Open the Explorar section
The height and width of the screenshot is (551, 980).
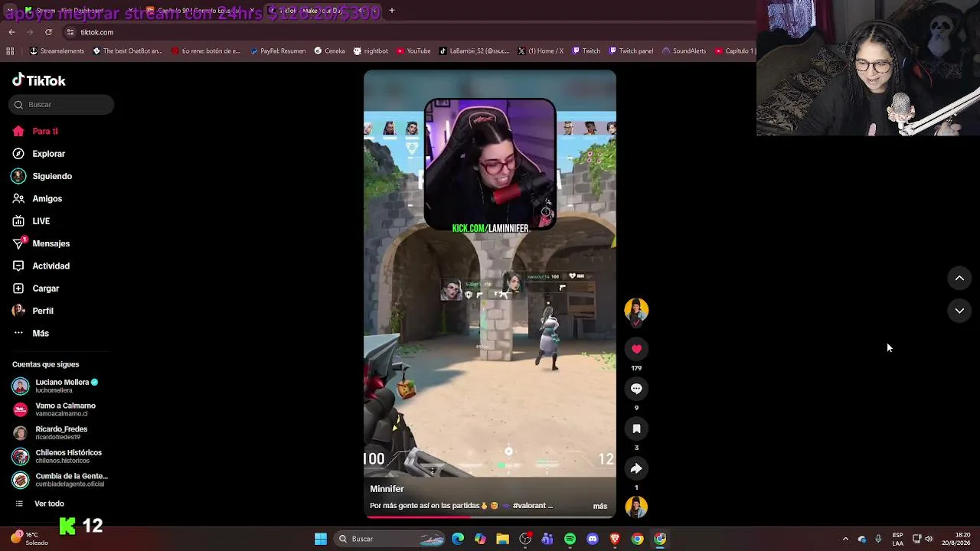click(x=39, y=154)
